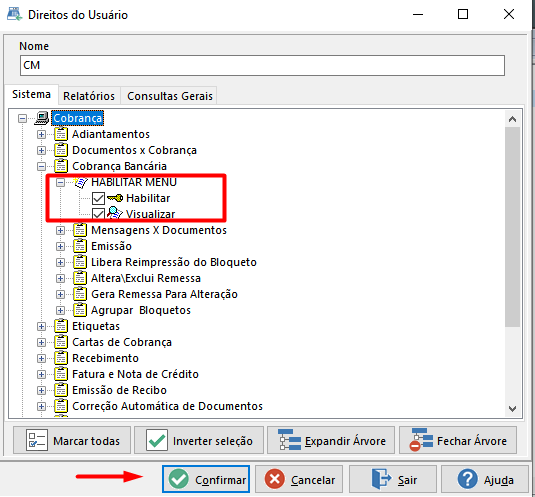The width and height of the screenshot is (535, 497).
Task: Select the Etiquetas tree label
Action: pos(96,326)
